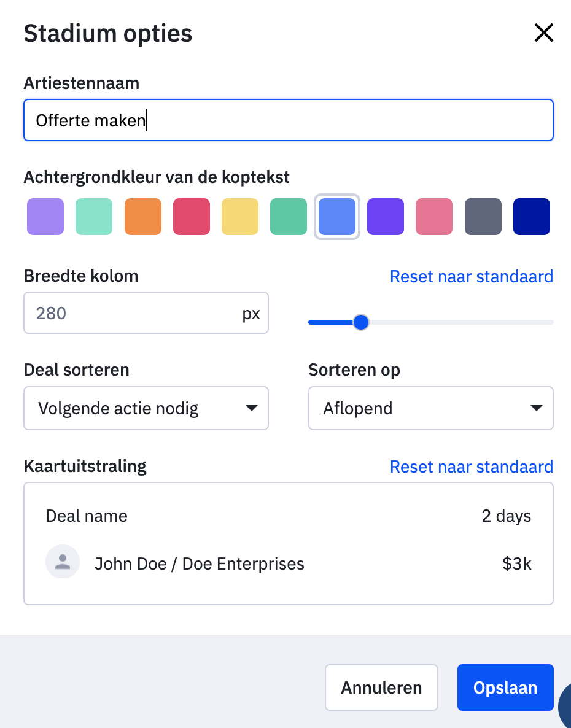Pick the gray header color swatch
The image size is (571, 728).
[483, 216]
